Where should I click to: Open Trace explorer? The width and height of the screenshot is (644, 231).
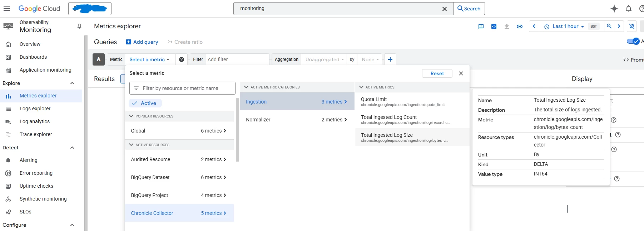coord(41,134)
